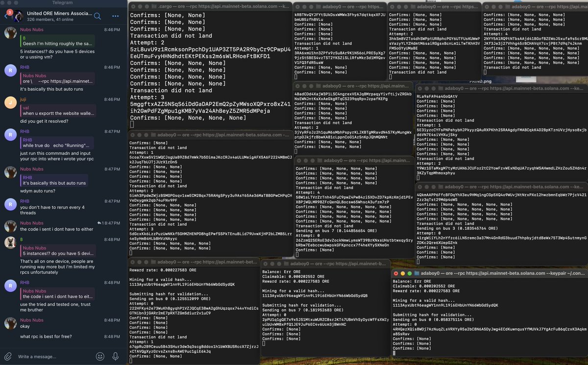The width and height of the screenshot is (588, 365).
Task: Click the sender name 'juji'
Action: click(x=24, y=99)
